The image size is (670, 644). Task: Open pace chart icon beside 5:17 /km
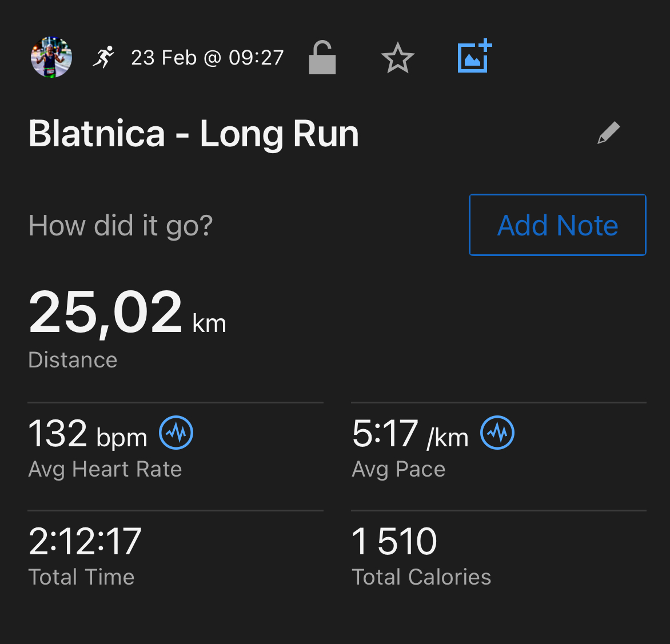(x=497, y=433)
